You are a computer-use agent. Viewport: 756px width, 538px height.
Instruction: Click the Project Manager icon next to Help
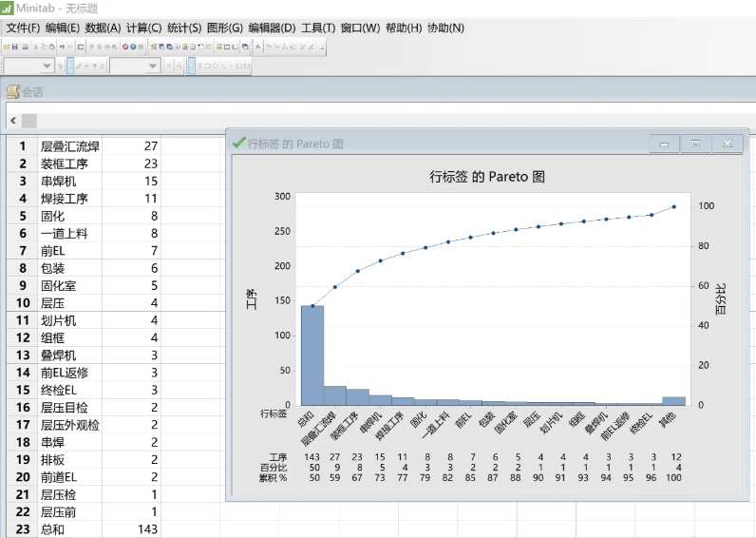tap(142, 47)
